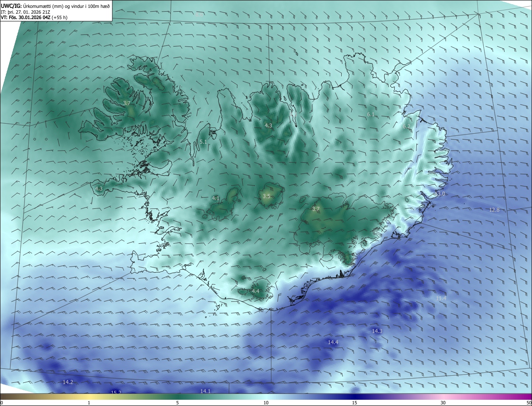532x406 pixels.
Task: Click the 15.2 value label at the bottom edge
Action: click(x=116, y=392)
